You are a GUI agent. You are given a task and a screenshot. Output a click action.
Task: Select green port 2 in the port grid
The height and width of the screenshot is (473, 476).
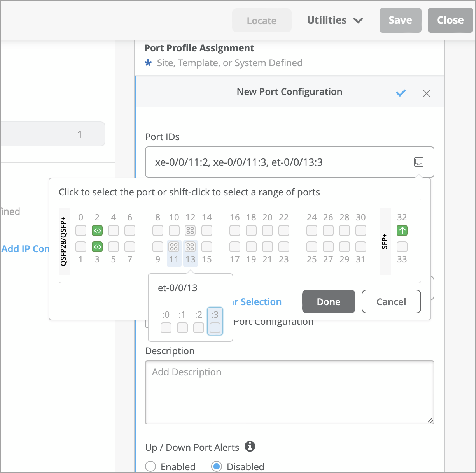tap(97, 230)
